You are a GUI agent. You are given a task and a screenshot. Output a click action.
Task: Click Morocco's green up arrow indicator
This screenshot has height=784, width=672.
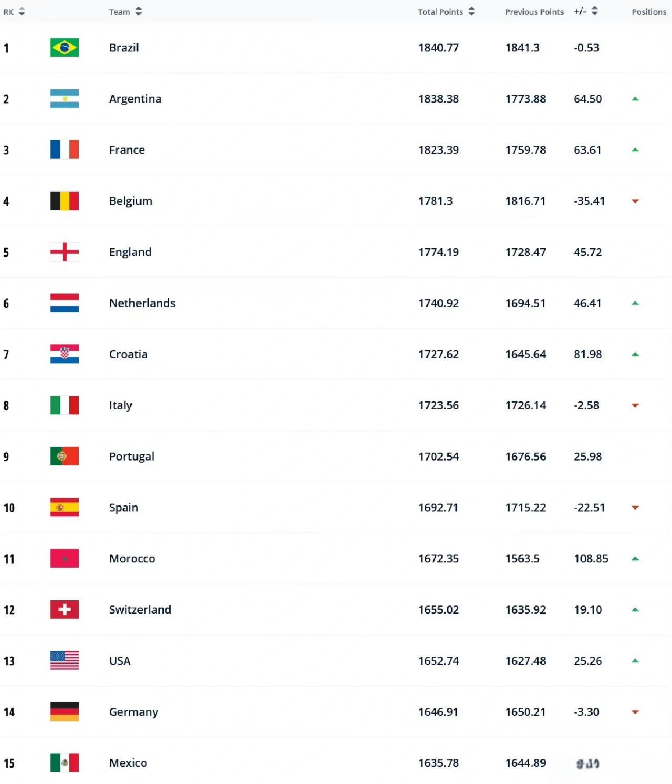coord(635,559)
